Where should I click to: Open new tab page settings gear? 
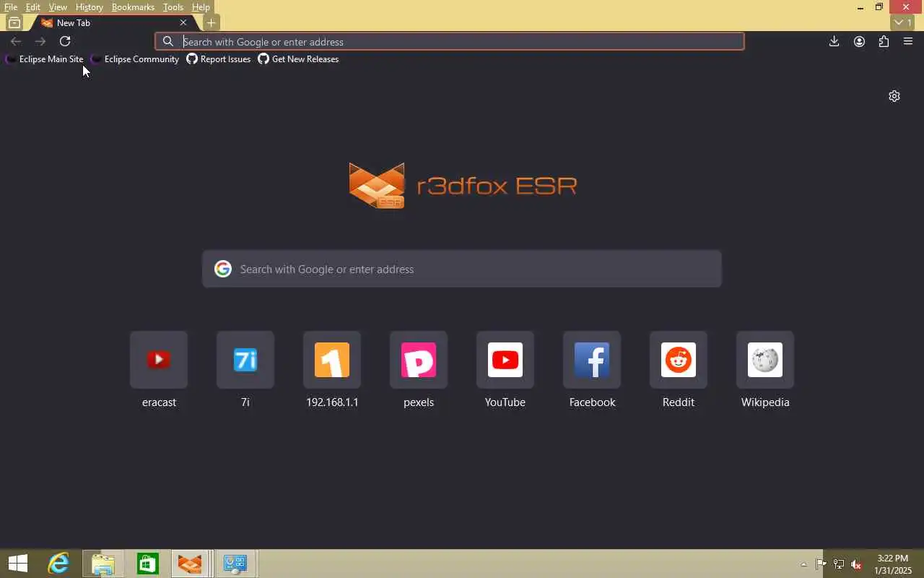point(894,96)
